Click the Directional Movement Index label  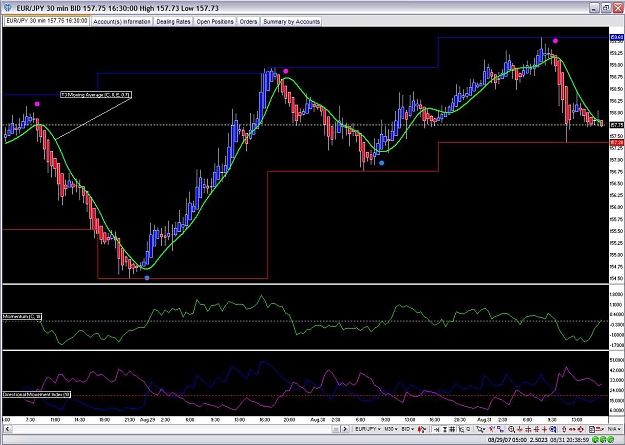(x=37, y=394)
